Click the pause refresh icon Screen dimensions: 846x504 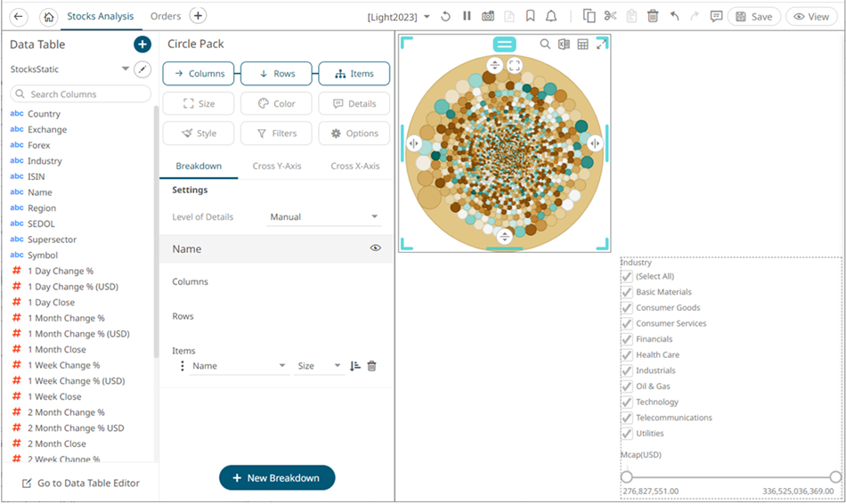[467, 16]
